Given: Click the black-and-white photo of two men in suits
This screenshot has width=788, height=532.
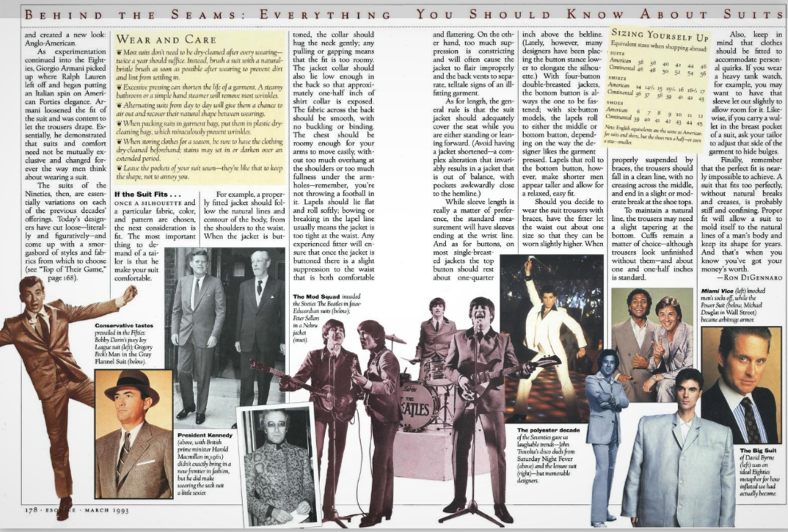Looking at the screenshot, I should click(x=224, y=338).
